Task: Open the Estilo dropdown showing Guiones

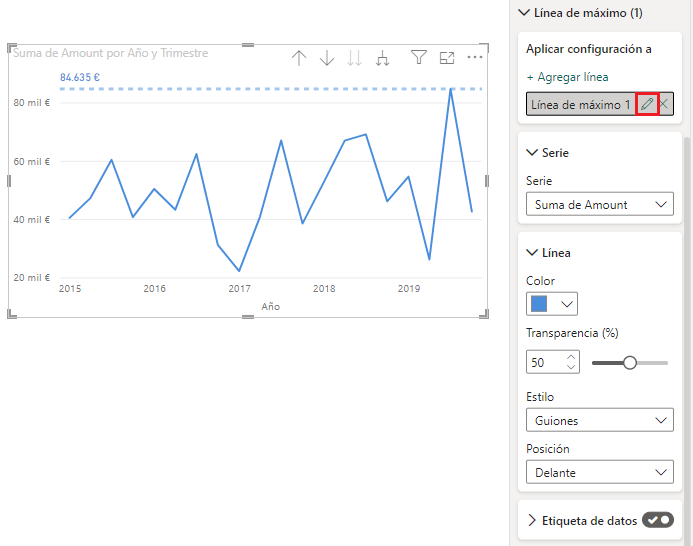Action: click(x=599, y=421)
